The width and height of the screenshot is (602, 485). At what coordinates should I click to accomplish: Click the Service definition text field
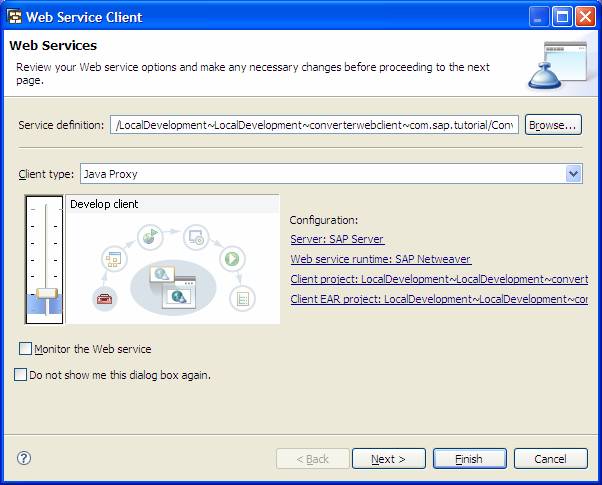coord(314,125)
